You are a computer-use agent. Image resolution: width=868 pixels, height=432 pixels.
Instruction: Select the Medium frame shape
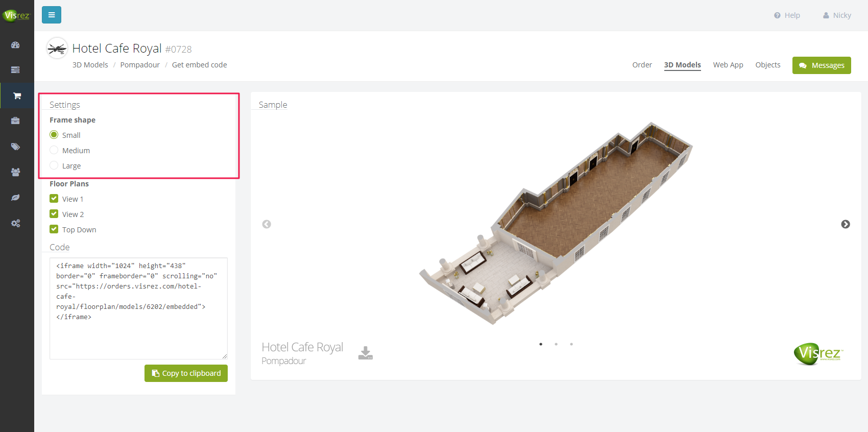pyautogui.click(x=54, y=150)
